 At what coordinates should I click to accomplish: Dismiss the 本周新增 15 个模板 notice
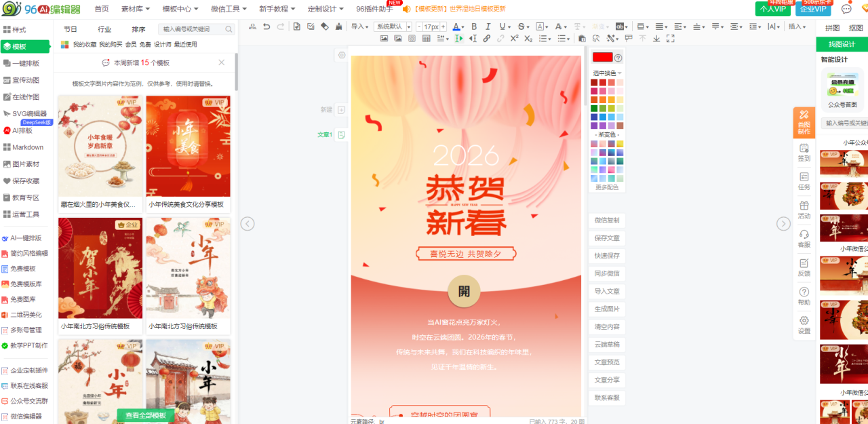click(x=222, y=62)
